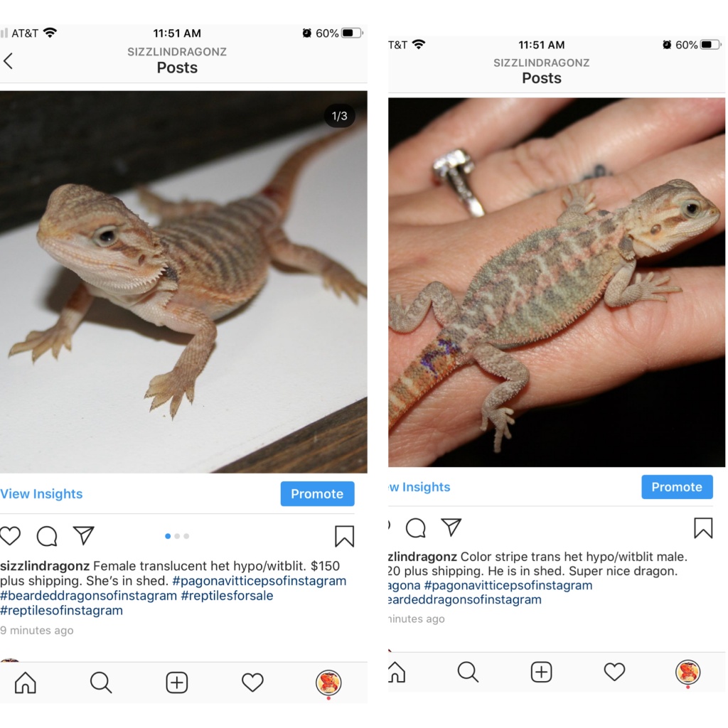Viewport: 728px width, 728px height.
Task: Open activity heart in left bottom bar
Action: point(252,682)
